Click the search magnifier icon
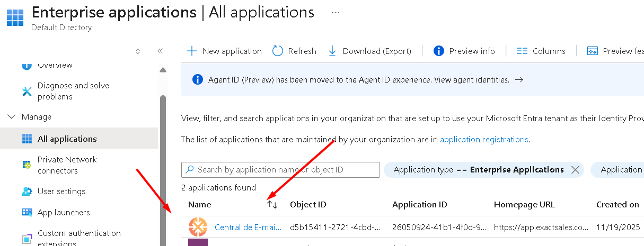644x246 pixels. (189, 169)
